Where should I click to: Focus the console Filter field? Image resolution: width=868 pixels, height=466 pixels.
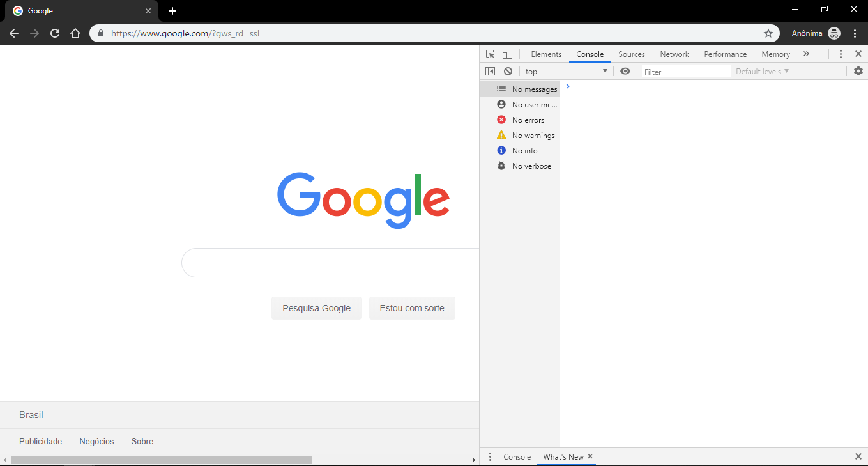pos(686,72)
